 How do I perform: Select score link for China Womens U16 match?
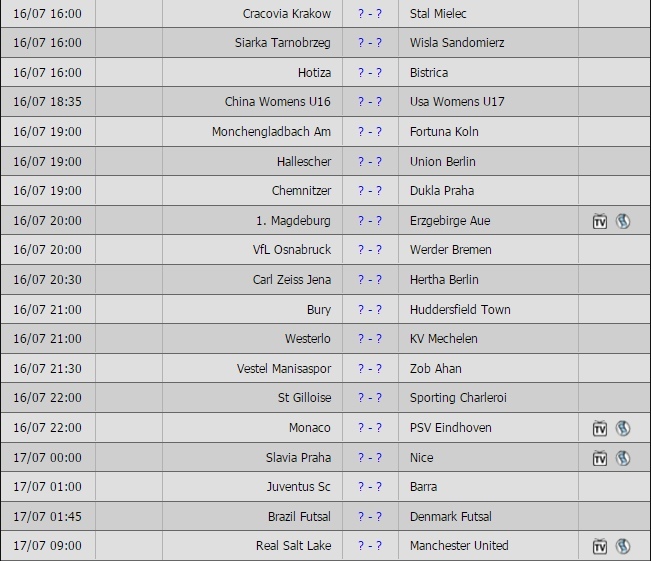(x=370, y=102)
